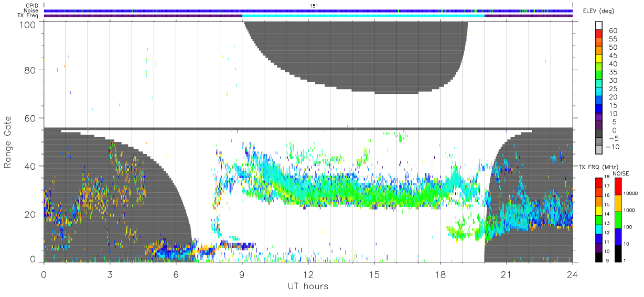Select the Noise strip label at top left
This screenshot has height=297, width=644.
click(30, 10)
